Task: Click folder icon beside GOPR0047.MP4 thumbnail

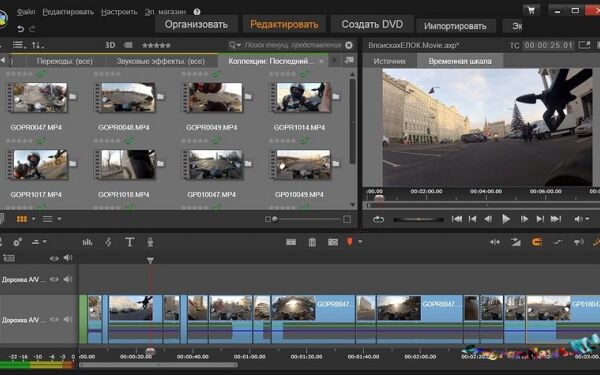Action: [73, 96]
